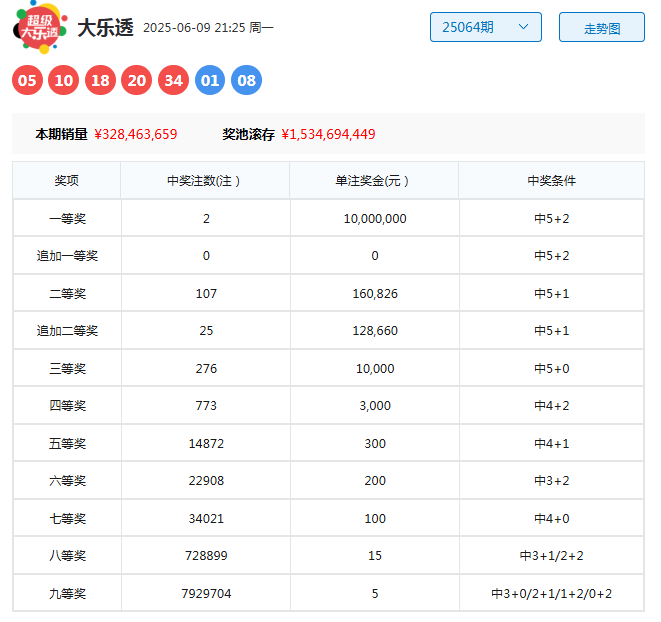Click the 14872 winners count cell
The image size is (661, 622).
coord(206,444)
